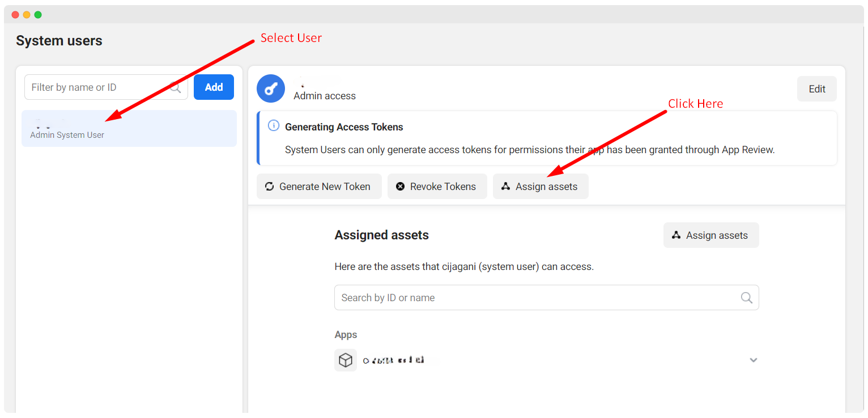Screen dimensions: 868x418
Task: Click the magnifier icon in the asset search
Action: pos(746,298)
